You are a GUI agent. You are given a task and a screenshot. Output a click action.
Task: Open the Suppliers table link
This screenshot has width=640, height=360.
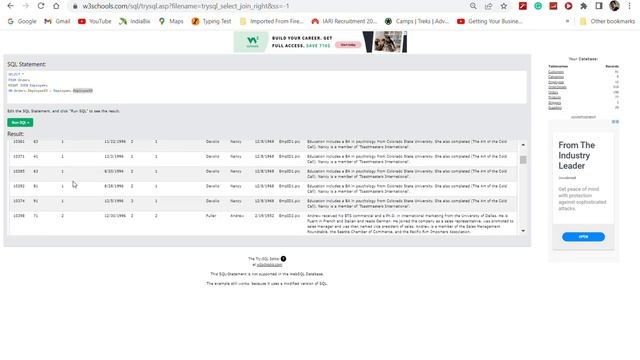tap(555, 108)
